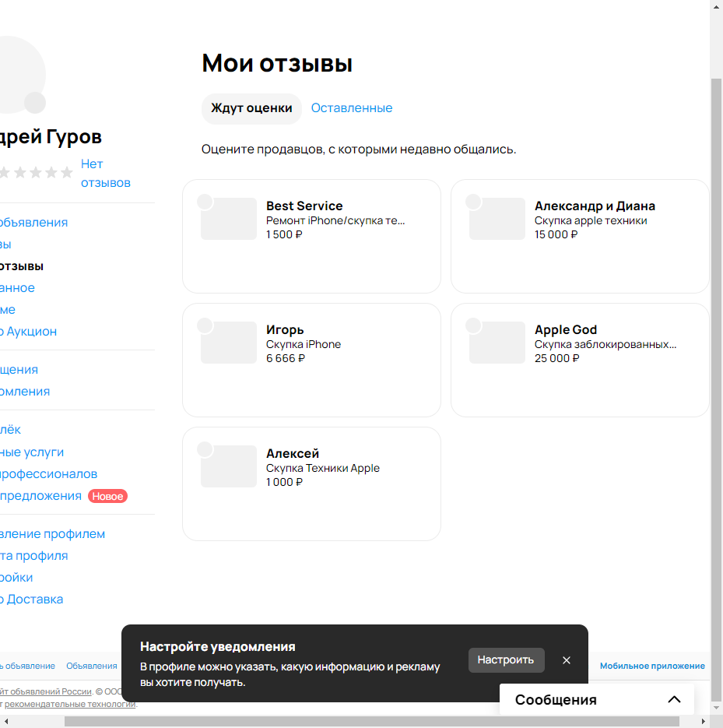
Task: Click the user avatar badge circle
Action: click(35, 103)
